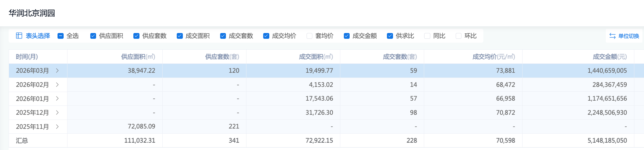
Task: Uncheck the 供应套数 checkbox
Action: point(136,36)
